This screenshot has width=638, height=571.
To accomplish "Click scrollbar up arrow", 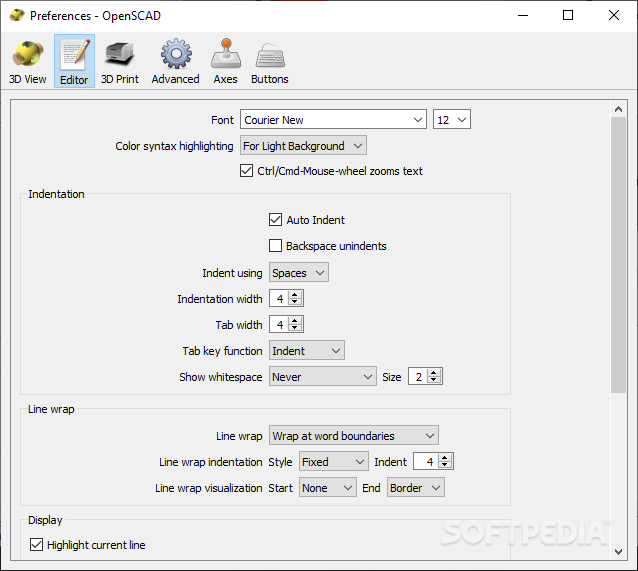I will coord(618,109).
